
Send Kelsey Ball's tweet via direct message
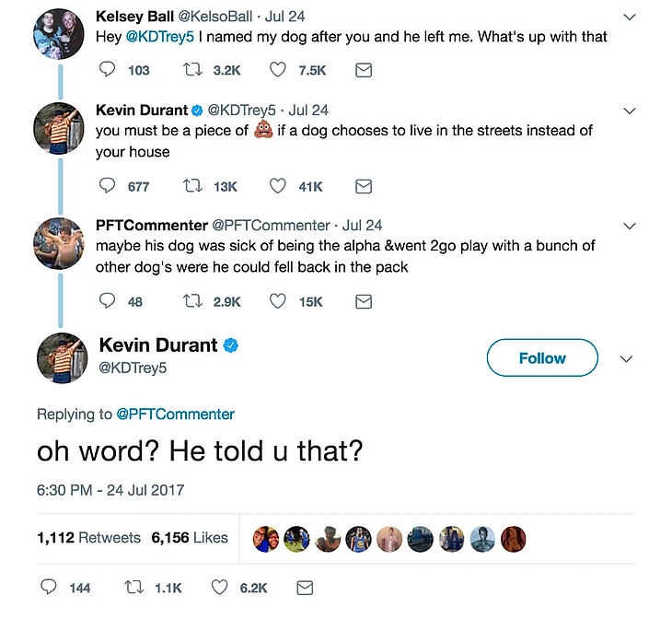click(363, 70)
